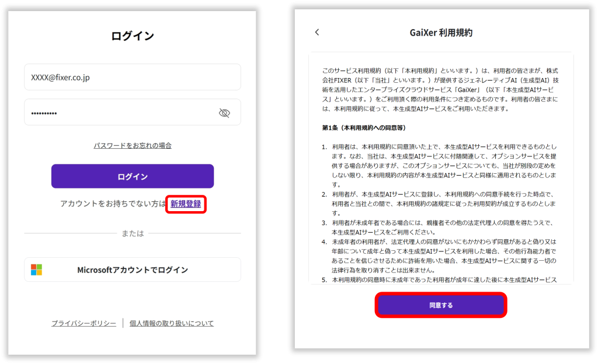
Task: Click the または divider text
Action: (133, 233)
